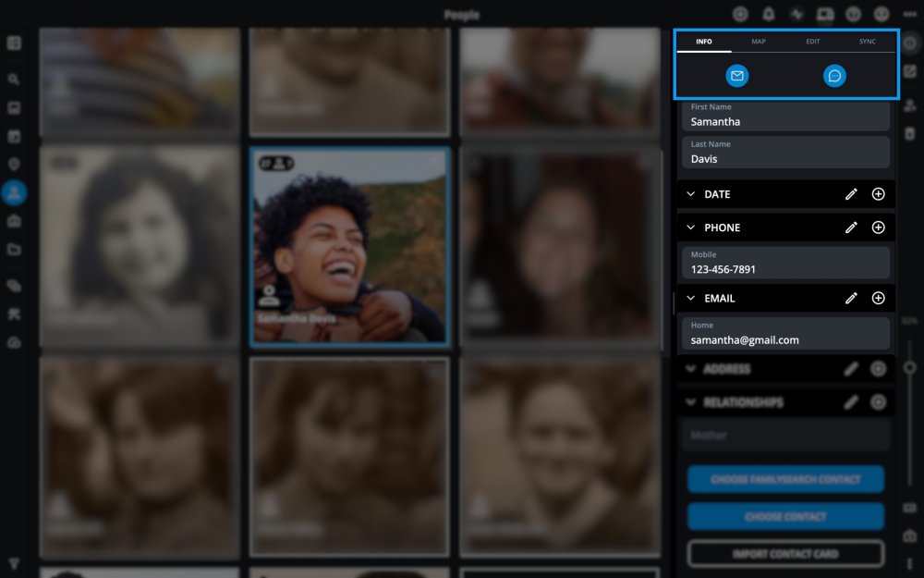Send an email with the envelope icon
The height and width of the screenshot is (578, 924).
click(x=736, y=76)
